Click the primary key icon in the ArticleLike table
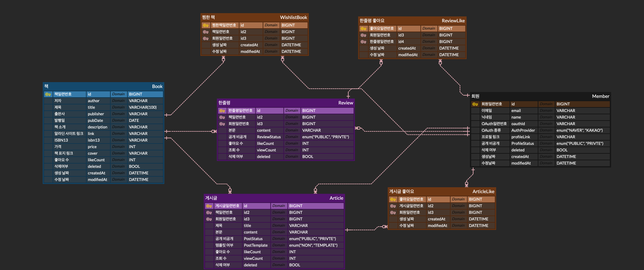This screenshot has width=644, height=270. coord(393,199)
